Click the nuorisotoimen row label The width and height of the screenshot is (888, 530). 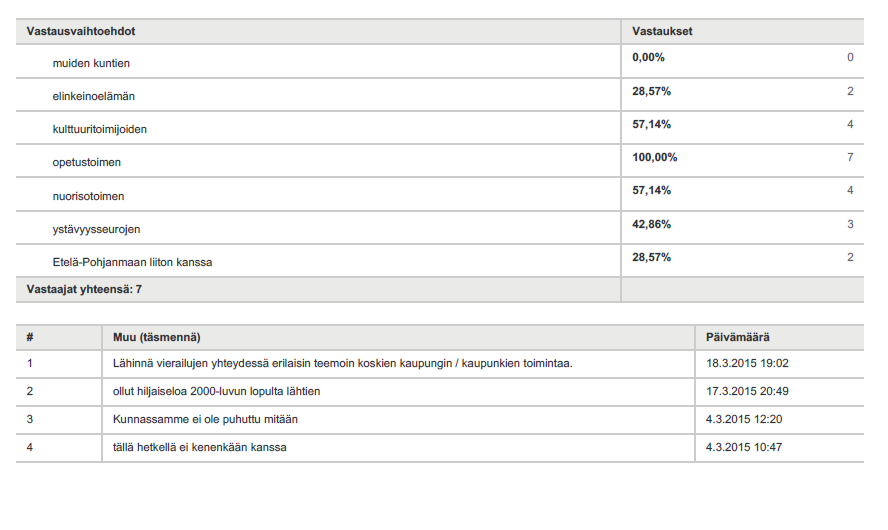[88, 196]
